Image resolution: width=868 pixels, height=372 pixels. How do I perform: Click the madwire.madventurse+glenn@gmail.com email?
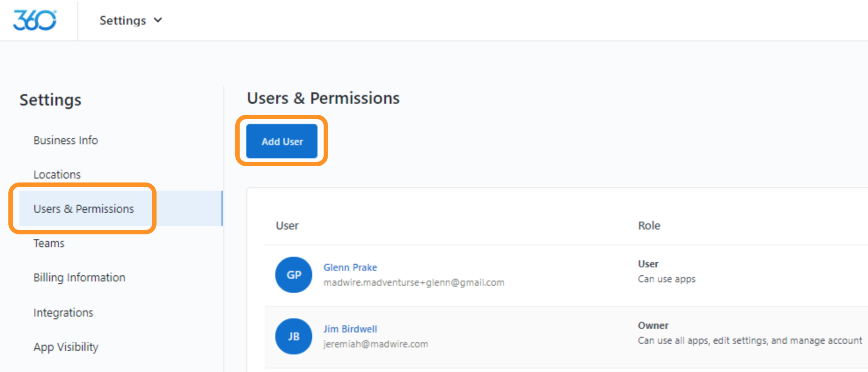(x=414, y=283)
